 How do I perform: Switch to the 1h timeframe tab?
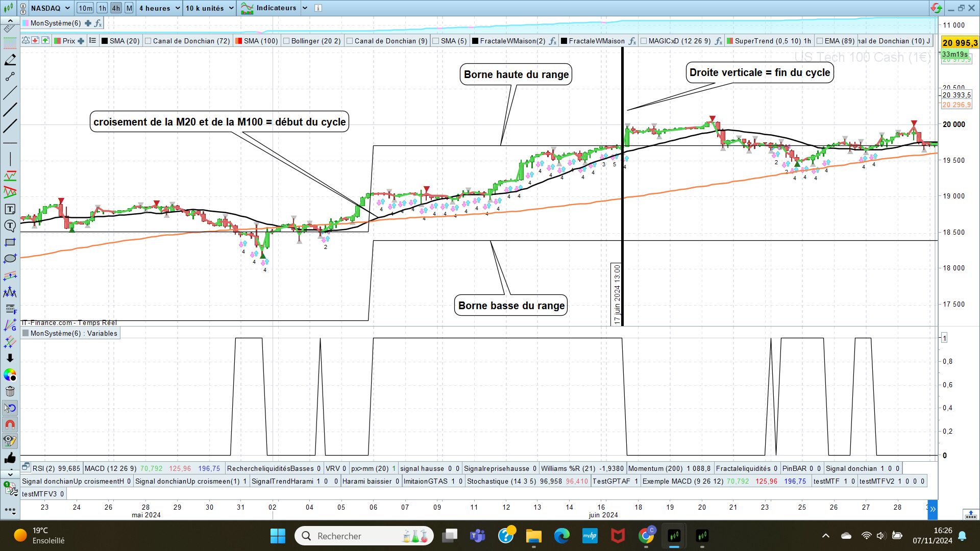tap(102, 8)
